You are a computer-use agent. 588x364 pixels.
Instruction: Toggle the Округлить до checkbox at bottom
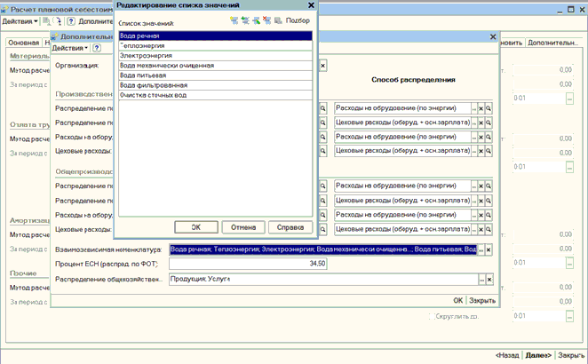[x=432, y=316]
